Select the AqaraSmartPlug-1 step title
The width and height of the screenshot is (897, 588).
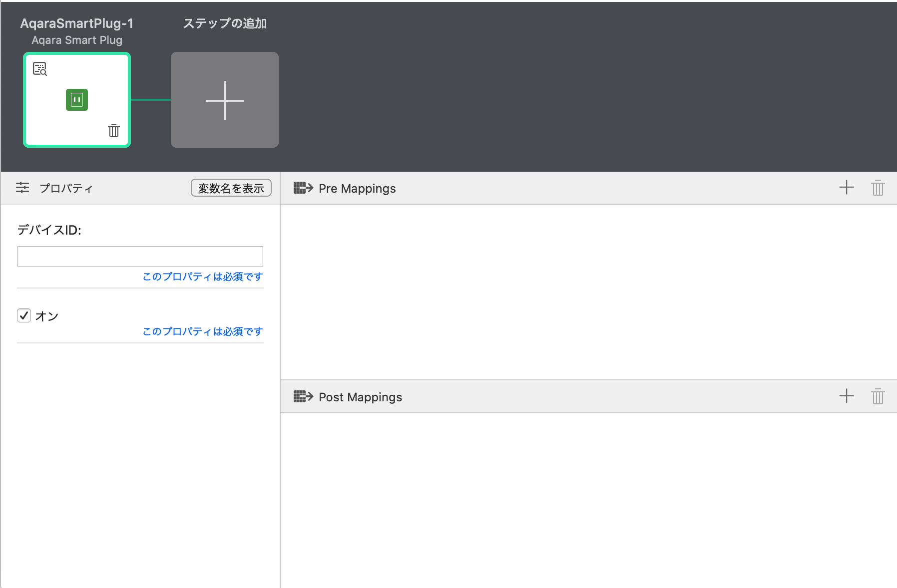point(77,23)
